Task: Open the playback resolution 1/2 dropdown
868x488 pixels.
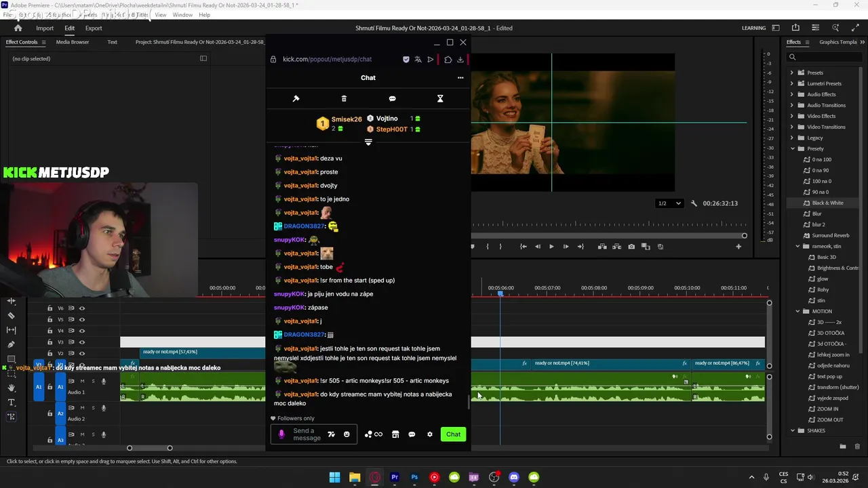Action: coord(669,203)
